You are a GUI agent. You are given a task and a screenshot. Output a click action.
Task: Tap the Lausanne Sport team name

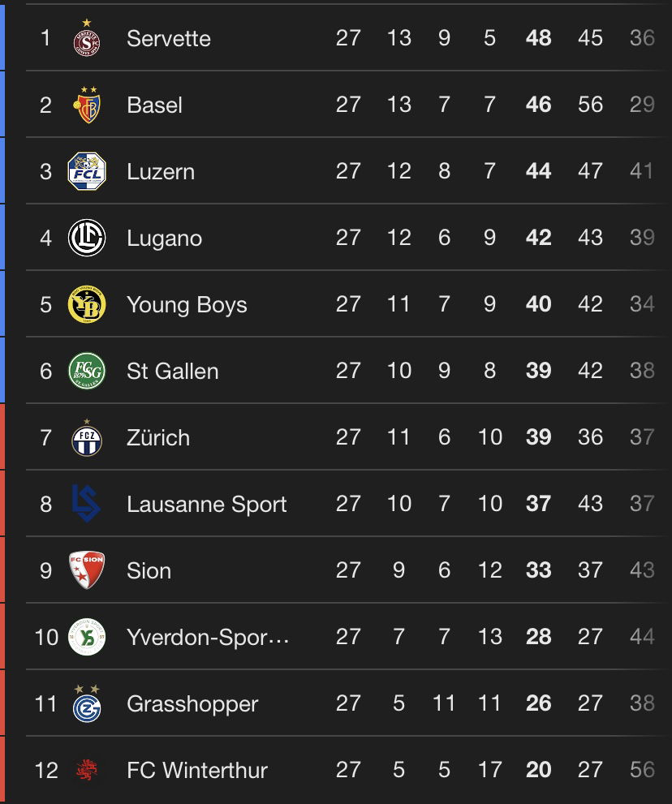(207, 504)
